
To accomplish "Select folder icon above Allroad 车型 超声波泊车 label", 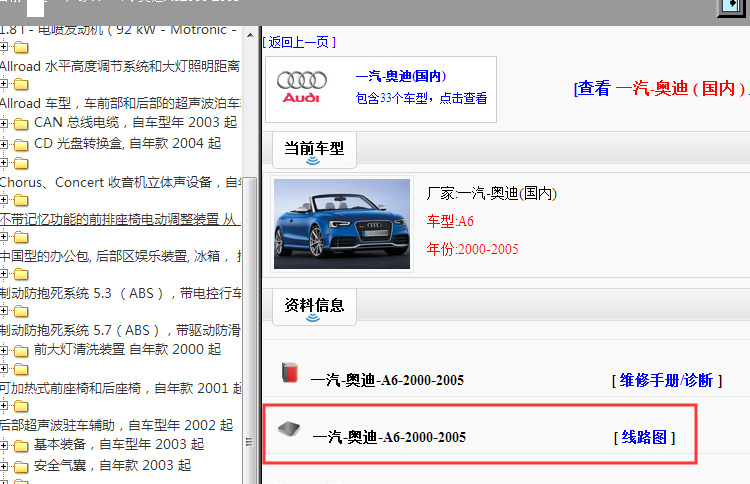I will (21, 85).
